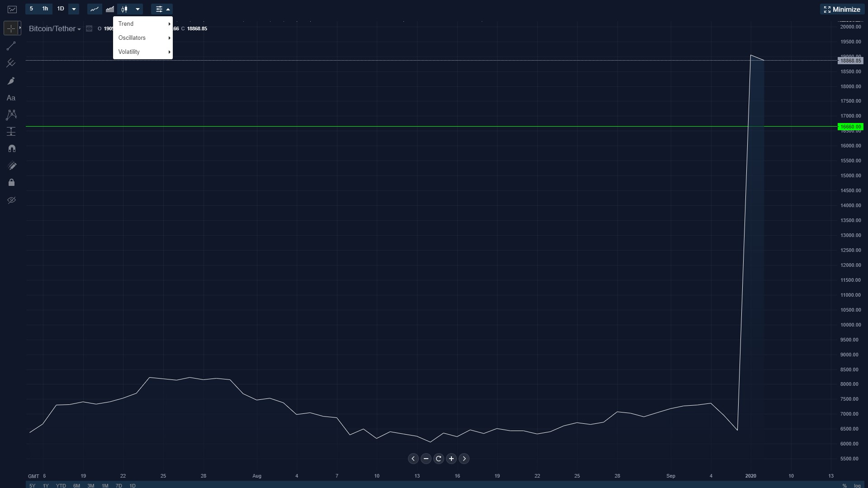Select the text annotation tool

point(11,98)
